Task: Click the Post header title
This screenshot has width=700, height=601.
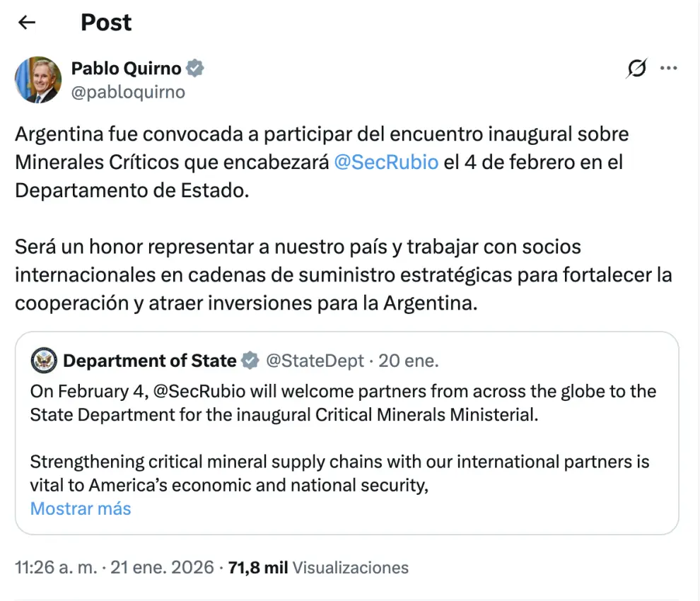Action: click(106, 23)
